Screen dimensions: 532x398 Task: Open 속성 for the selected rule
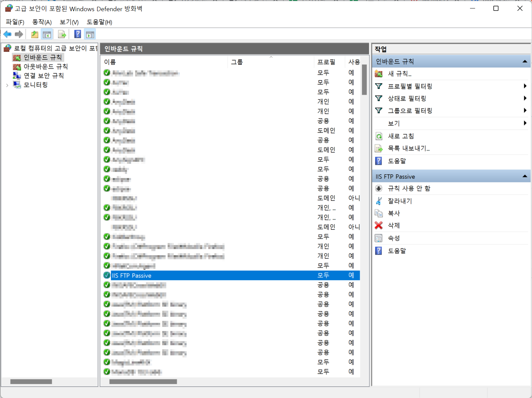point(394,238)
